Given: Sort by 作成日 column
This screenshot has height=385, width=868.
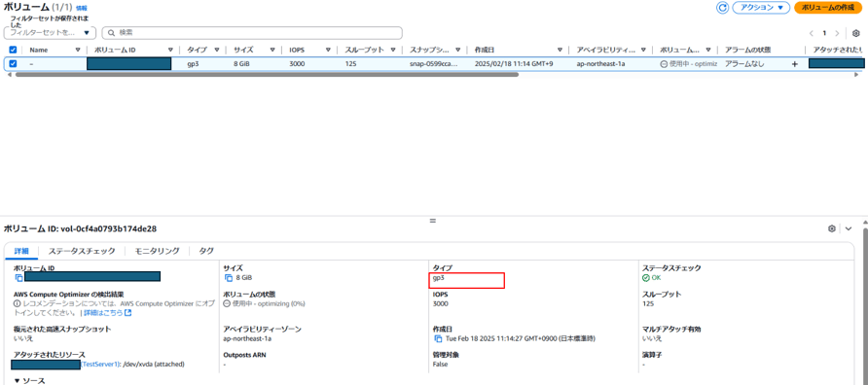Looking at the screenshot, I should pyautogui.click(x=560, y=50).
